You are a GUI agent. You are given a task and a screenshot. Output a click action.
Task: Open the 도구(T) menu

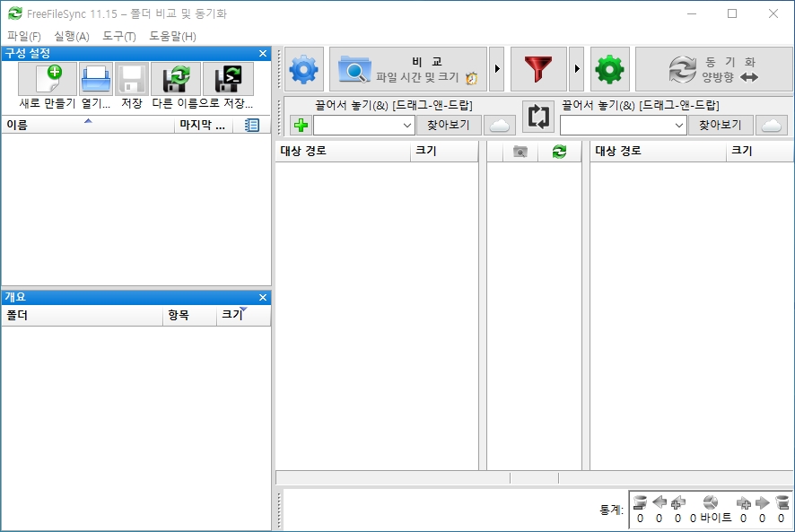tap(119, 36)
